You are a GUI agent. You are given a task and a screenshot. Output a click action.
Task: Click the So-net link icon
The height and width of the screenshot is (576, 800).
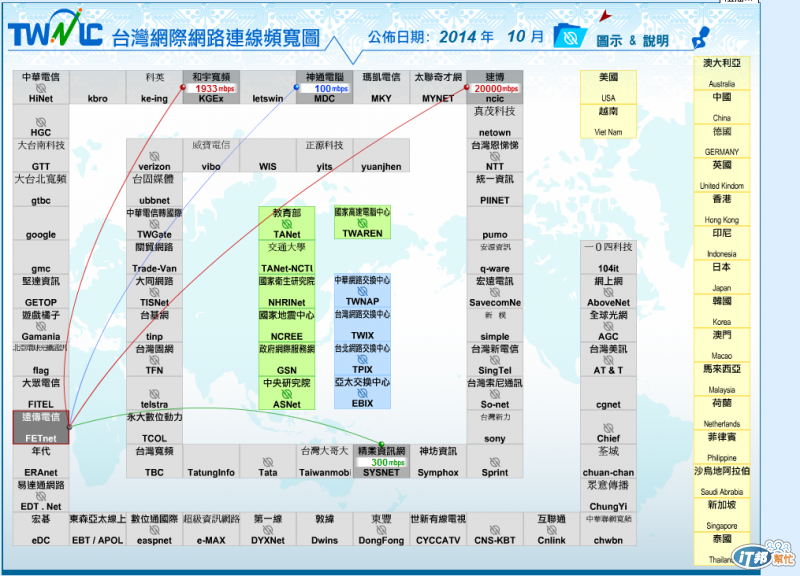(495, 394)
